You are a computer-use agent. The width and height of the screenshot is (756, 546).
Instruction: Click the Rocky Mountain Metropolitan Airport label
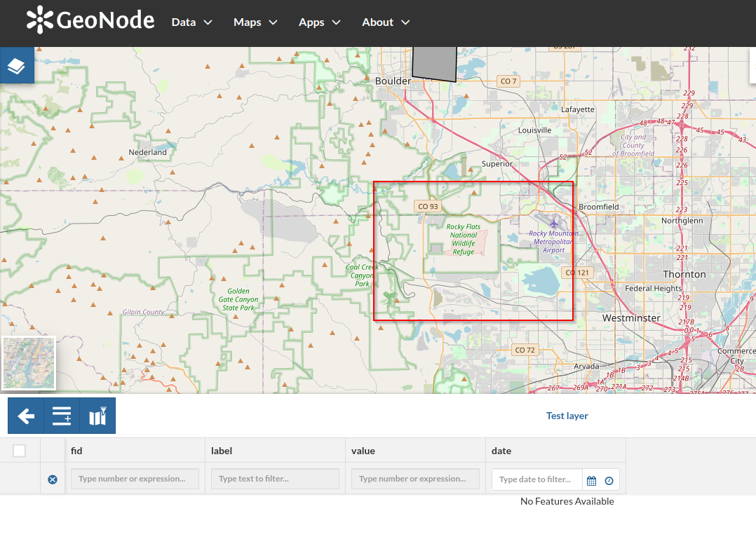click(x=553, y=241)
